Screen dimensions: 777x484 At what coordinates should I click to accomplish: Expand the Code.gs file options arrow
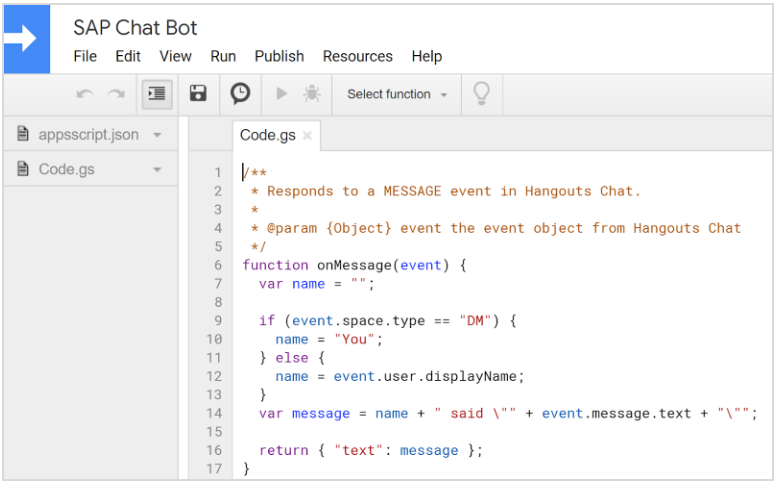(x=157, y=170)
